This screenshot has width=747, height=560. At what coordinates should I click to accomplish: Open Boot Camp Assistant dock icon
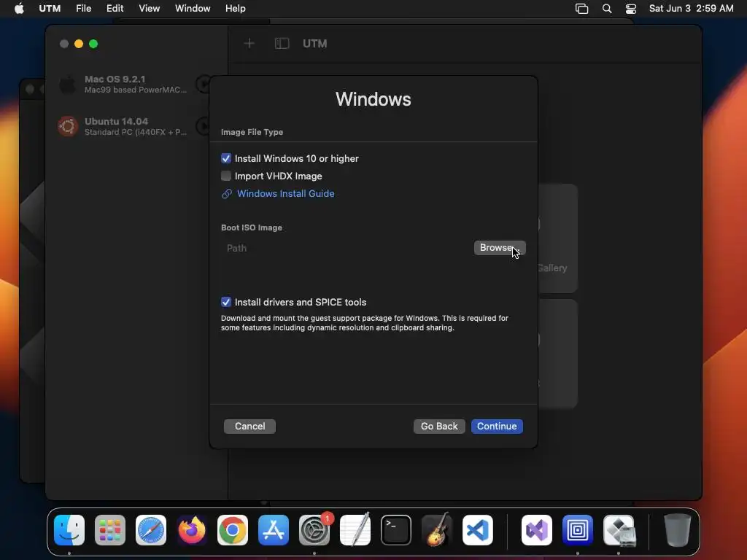[x=619, y=530]
